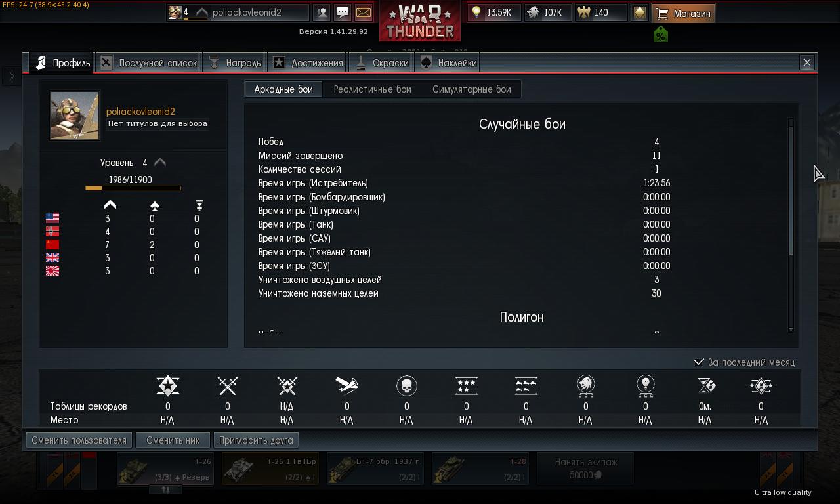This screenshot has width=840, height=504.
Task: Click the green discount percent tag
Action: tap(660, 35)
